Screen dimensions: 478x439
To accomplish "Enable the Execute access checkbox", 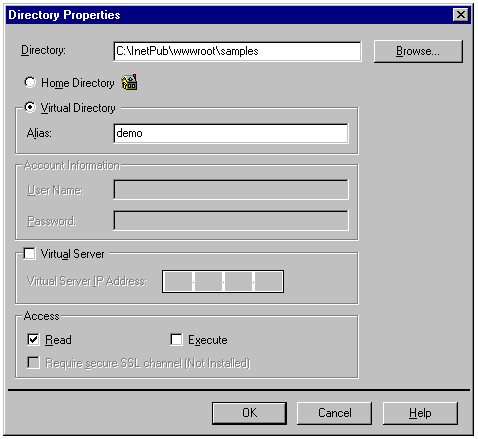I will (x=176, y=339).
